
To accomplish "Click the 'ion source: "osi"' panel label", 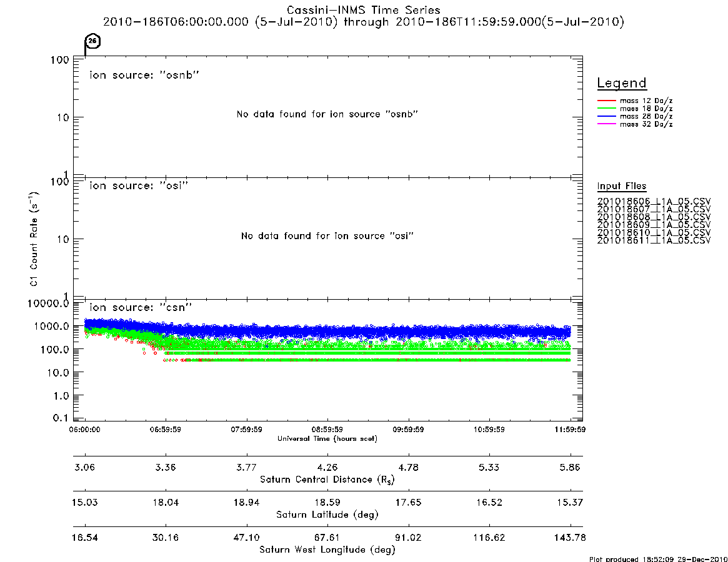I will point(139,185).
